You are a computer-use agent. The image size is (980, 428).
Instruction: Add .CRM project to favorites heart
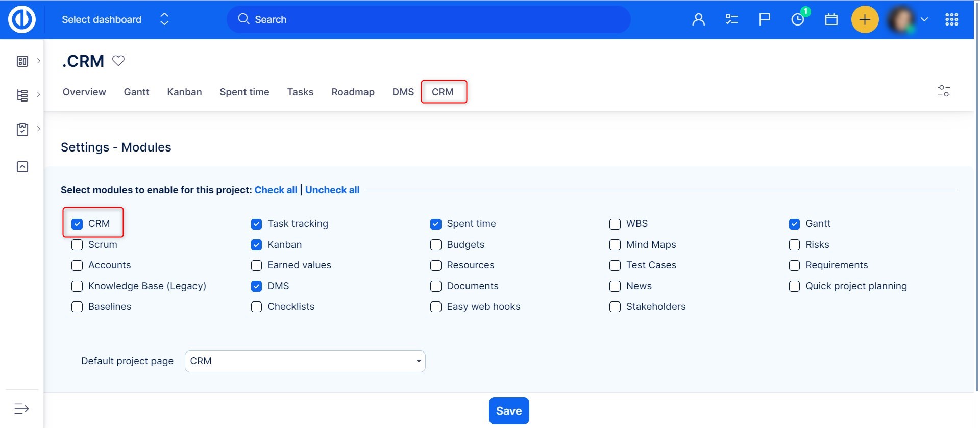(118, 61)
